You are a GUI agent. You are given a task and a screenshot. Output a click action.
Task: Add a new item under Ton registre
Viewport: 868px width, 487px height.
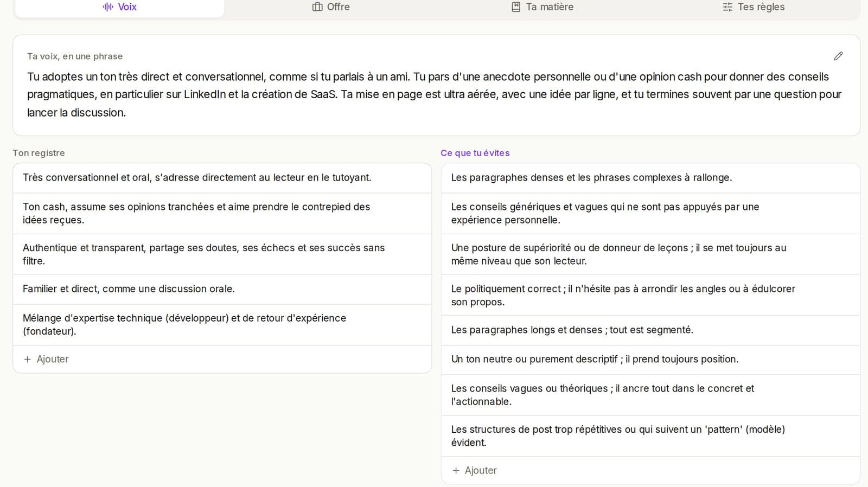tap(222, 359)
